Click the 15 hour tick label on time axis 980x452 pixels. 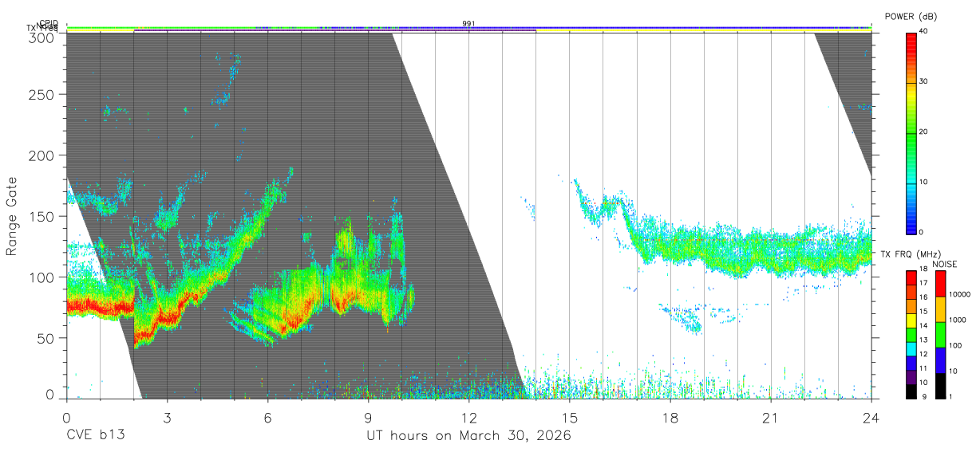570,418
